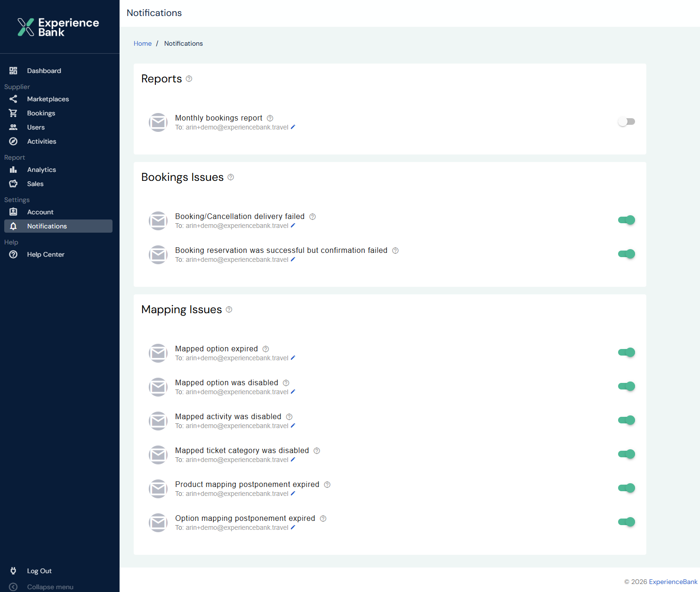
Task: Enable the Monthly bookings report toggle
Action: (626, 122)
